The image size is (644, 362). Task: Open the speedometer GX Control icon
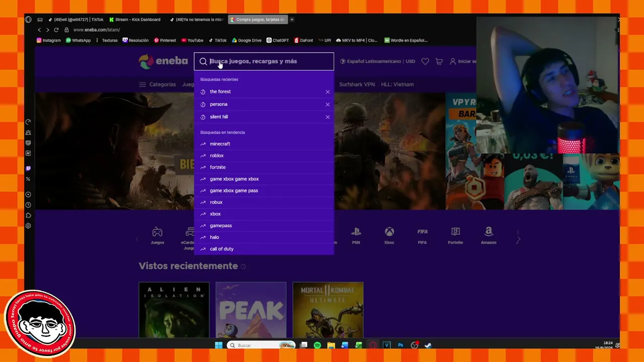pyautogui.click(x=28, y=122)
